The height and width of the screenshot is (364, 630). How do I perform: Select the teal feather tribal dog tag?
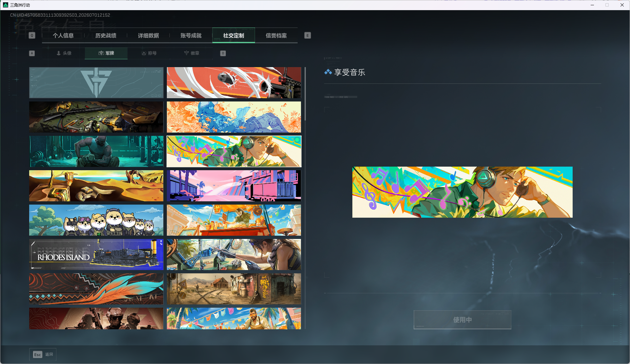point(96,289)
